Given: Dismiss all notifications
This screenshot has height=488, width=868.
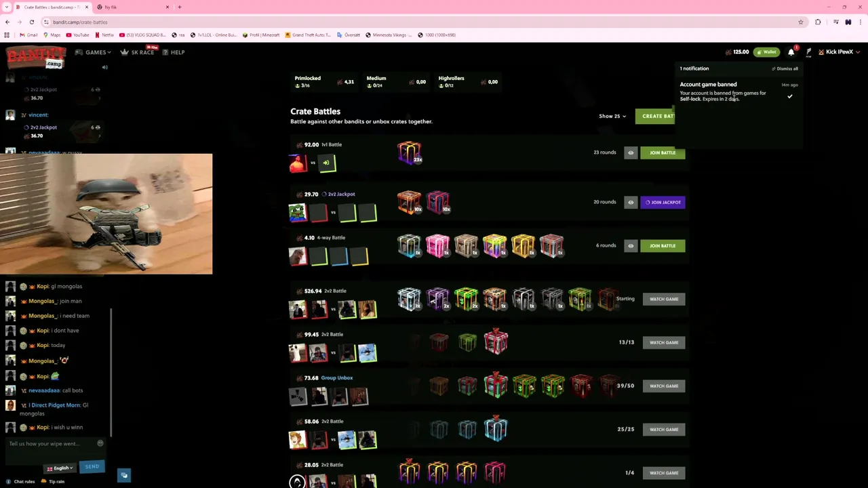Looking at the screenshot, I should coord(785,68).
